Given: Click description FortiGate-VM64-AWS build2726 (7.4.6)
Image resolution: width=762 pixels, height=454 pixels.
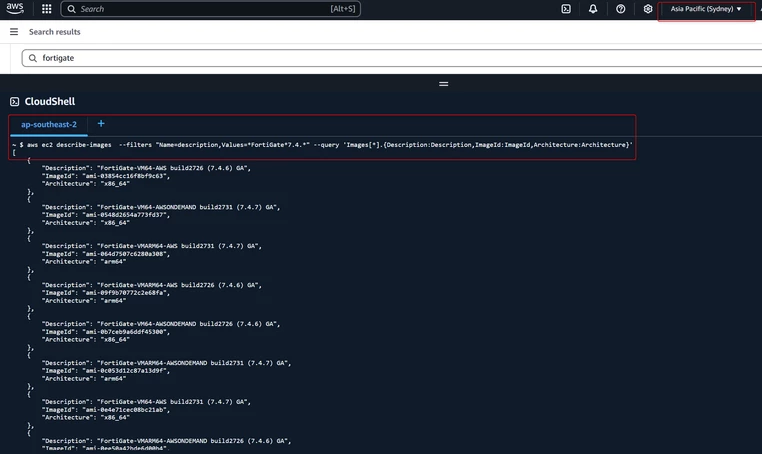Looking at the screenshot, I should click(146, 168).
